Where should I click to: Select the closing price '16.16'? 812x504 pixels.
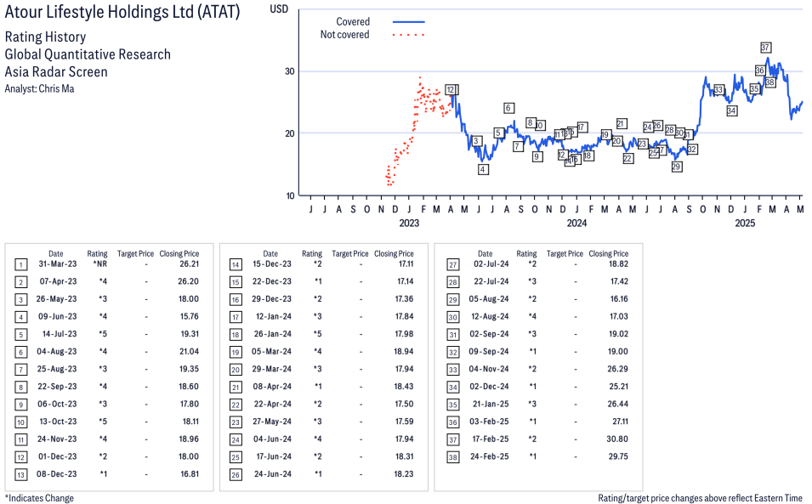click(619, 299)
